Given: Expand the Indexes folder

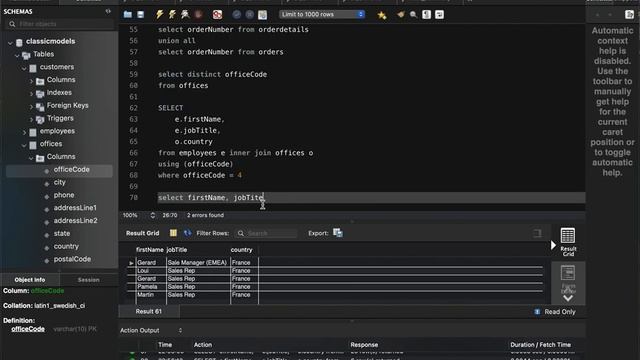Looking at the screenshot, I should point(31,93).
